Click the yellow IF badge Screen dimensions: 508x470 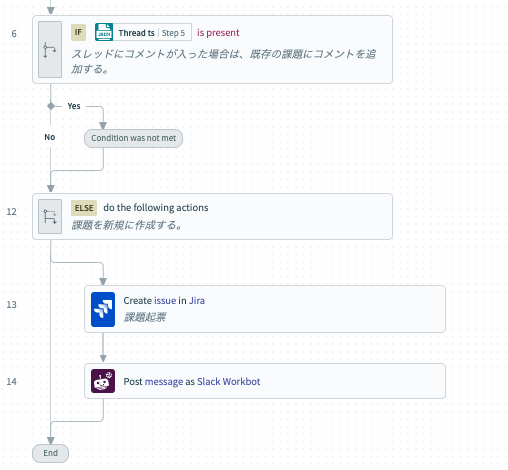[78, 32]
